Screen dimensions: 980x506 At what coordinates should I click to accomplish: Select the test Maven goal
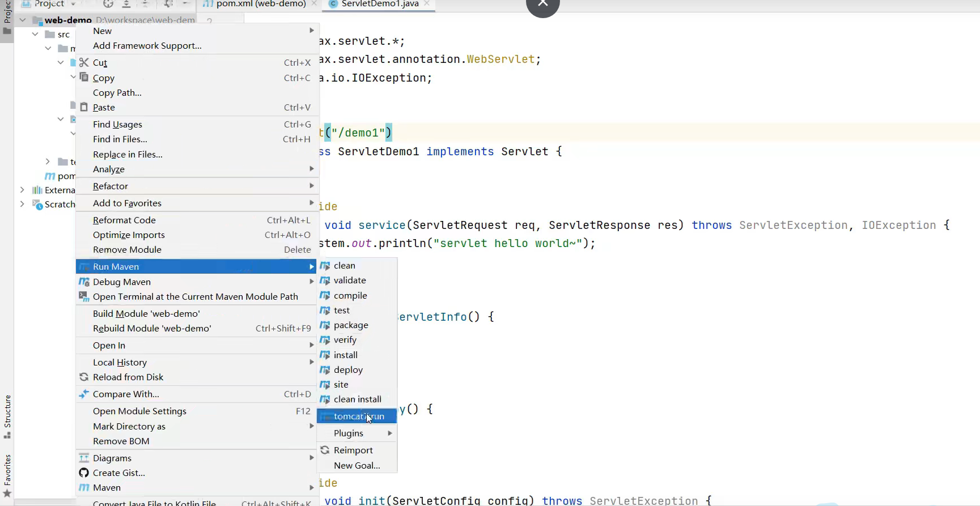tap(357, 310)
